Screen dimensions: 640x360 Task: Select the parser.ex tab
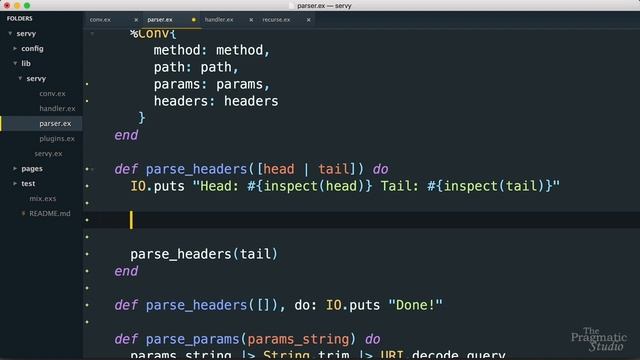[160, 20]
